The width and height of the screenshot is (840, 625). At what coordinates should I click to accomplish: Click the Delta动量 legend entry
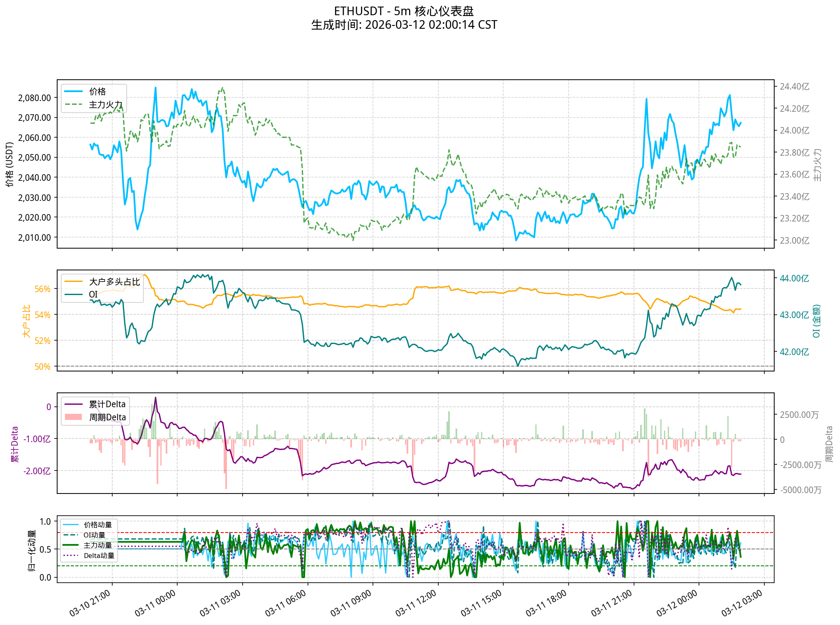coord(99,556)
